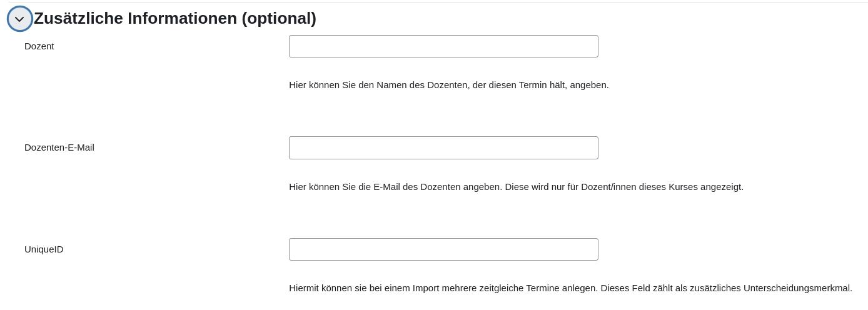Click the Dozenten-E-Mail label
868x310 pixels.
59,147
